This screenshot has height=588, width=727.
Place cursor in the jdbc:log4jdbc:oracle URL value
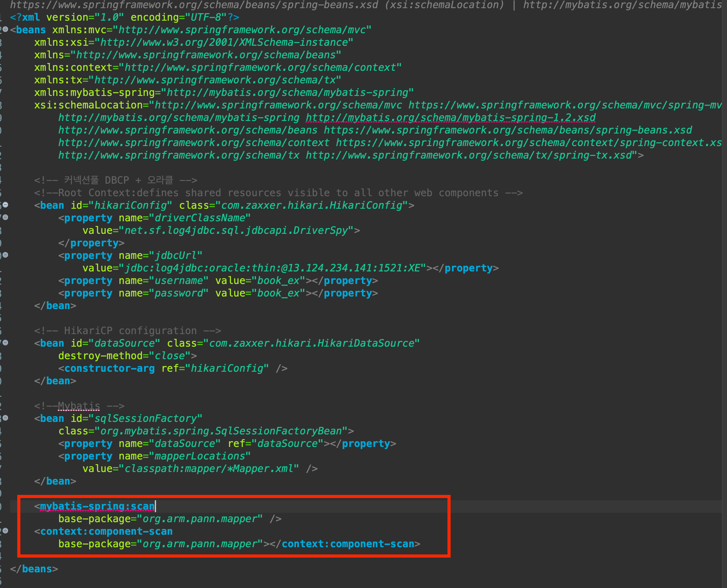coord(273,268)
